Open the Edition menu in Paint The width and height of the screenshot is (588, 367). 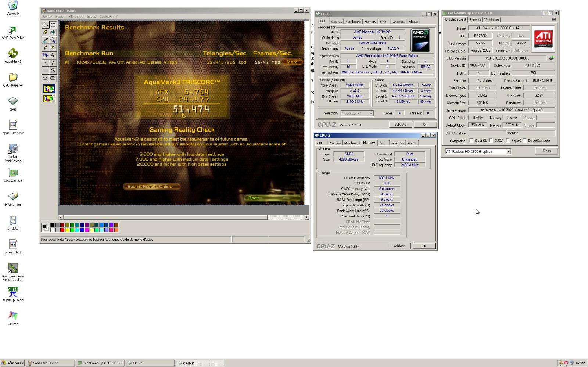(x=60, y=17)
